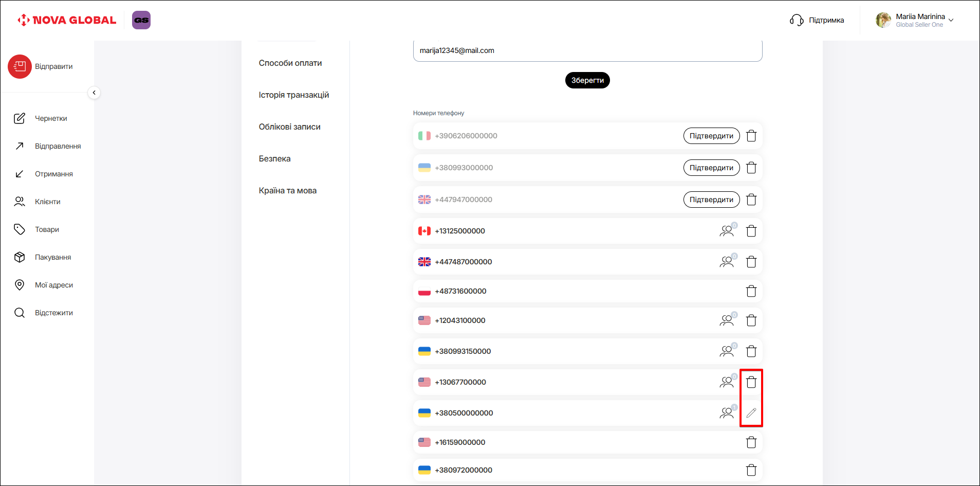The image size is (980, 486).
Task: Click the email input field
Action: (x=587, y=50)
